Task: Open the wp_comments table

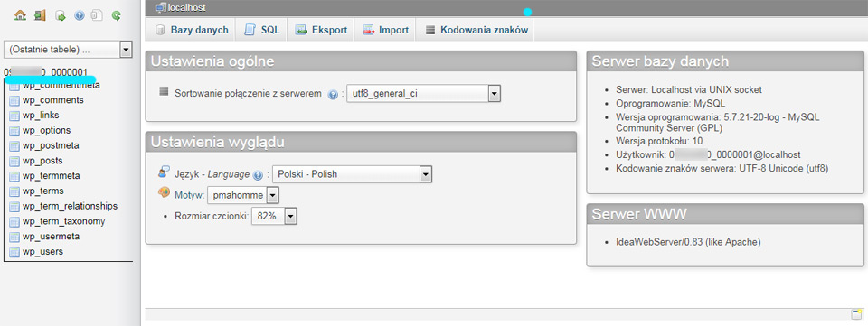Action: (x=53, y=100)
